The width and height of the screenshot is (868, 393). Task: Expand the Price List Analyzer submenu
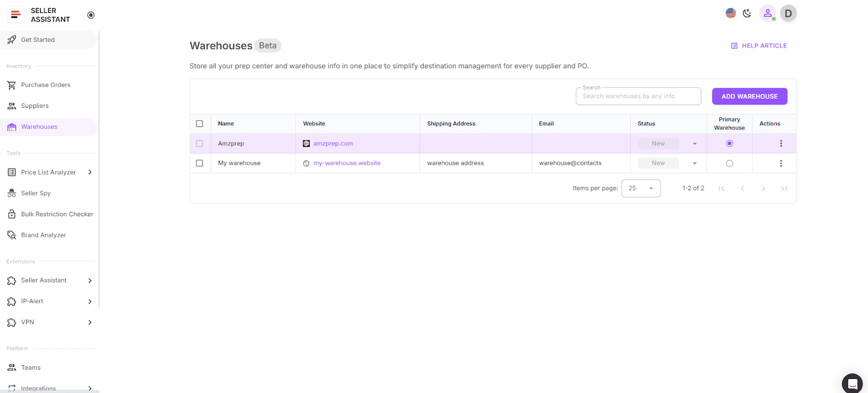click(90, 172)
